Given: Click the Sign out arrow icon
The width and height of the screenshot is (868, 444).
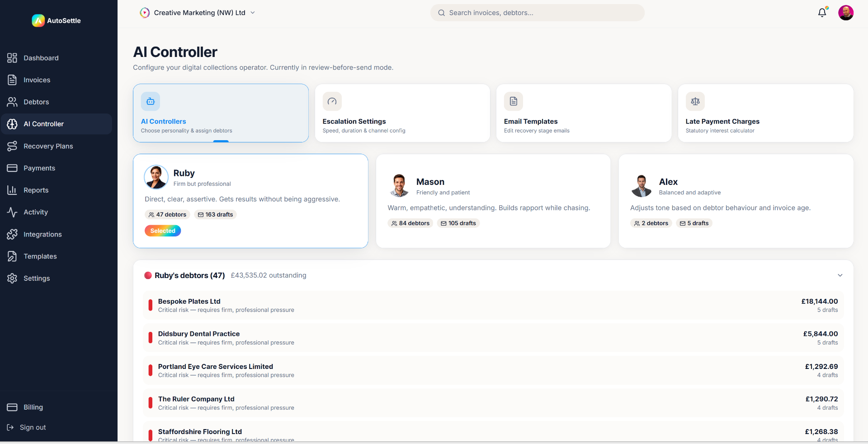Looking at the screenshot, I should [10, 427].
